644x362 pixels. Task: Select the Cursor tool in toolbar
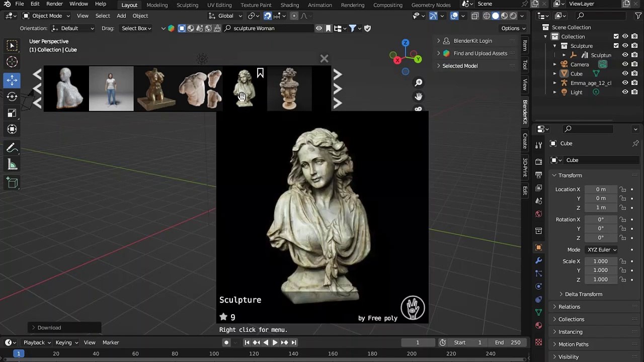click(x=12, y=62)
